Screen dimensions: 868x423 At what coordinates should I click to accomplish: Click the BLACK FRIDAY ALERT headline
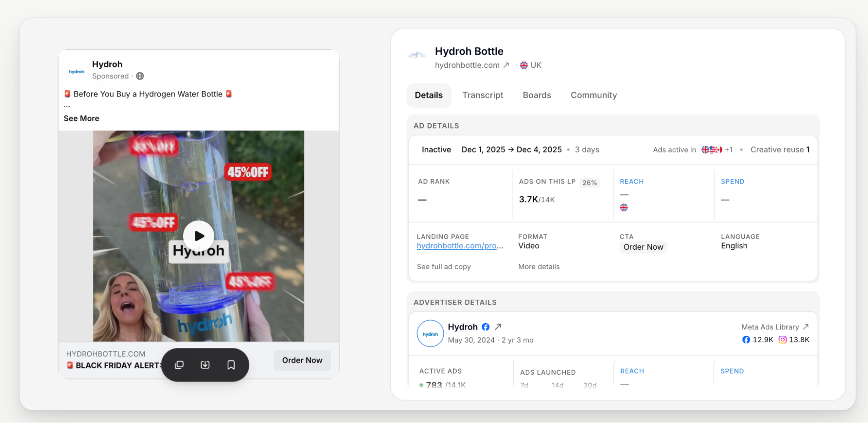[118, 366]
